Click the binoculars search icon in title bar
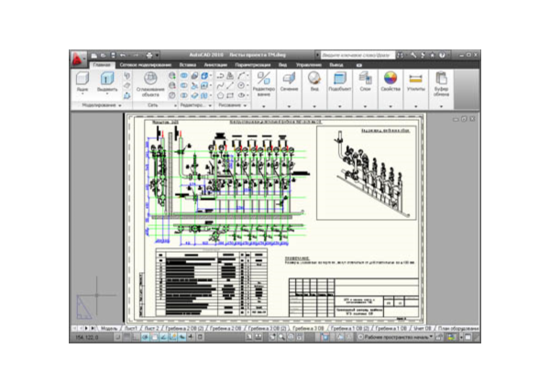Screen dimensions: 550x392 click(x=401, y=55)
